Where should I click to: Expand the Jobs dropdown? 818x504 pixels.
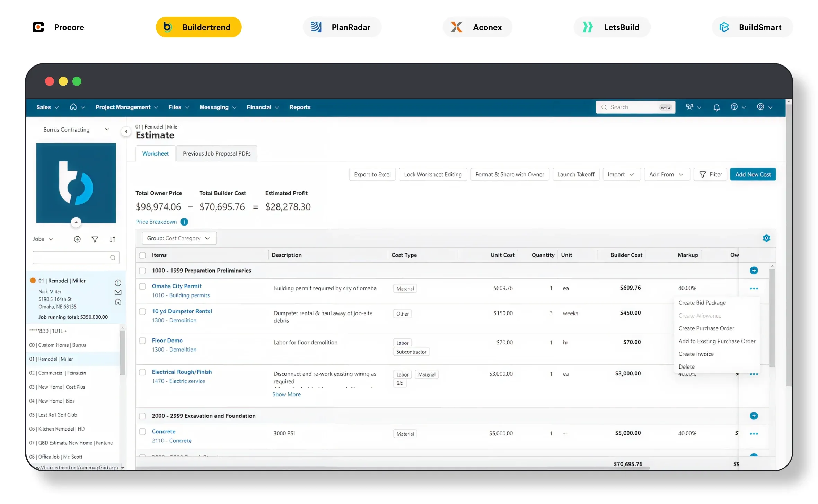click(x=43, y=239)
